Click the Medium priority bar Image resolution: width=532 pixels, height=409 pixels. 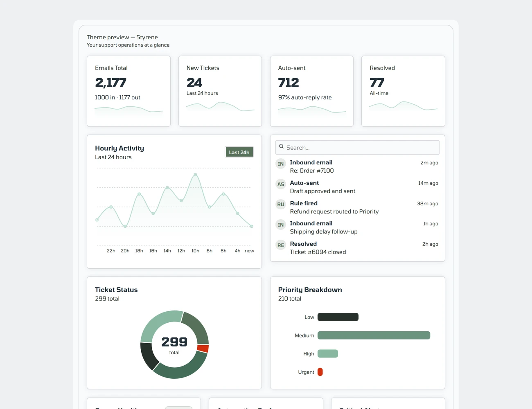(374, 335)
